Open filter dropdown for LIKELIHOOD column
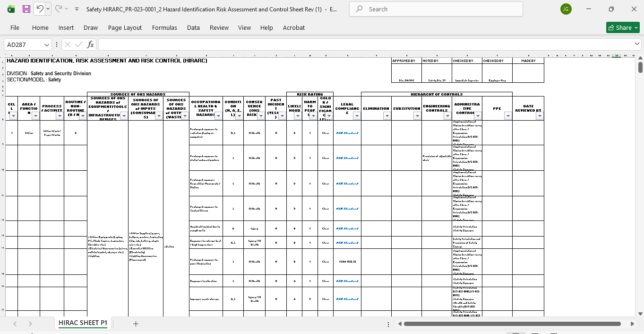The height and width of the screenshot is (334, 644). coord(298,116)
